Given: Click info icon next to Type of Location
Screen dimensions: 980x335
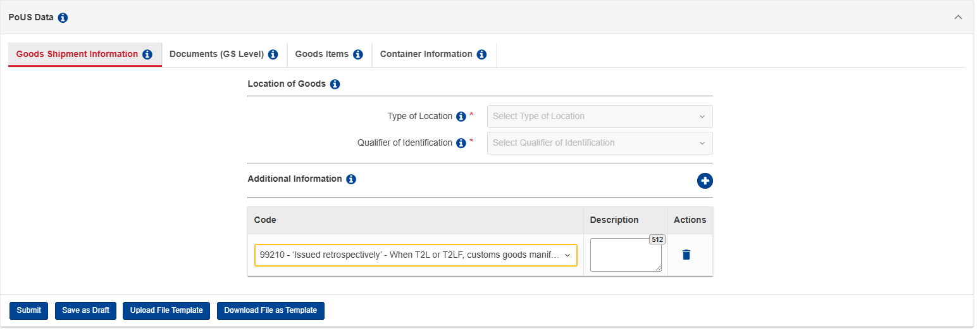Looking at the screenshot, I should tap(461, 117).
